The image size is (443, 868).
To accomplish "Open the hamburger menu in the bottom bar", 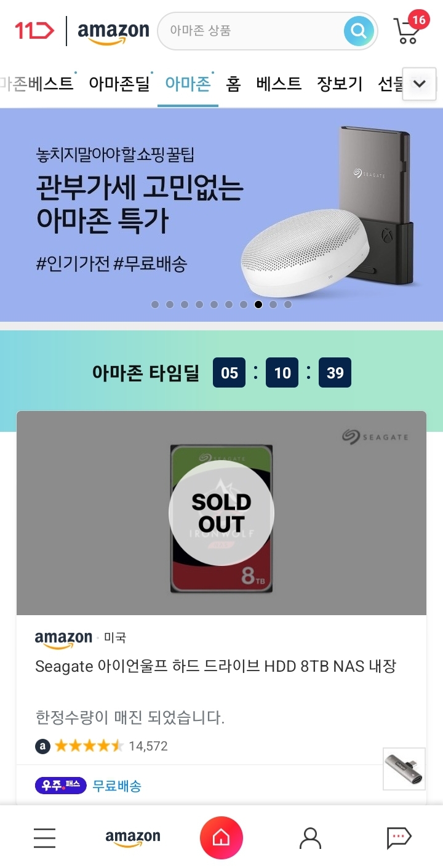I will pos(44,838).
